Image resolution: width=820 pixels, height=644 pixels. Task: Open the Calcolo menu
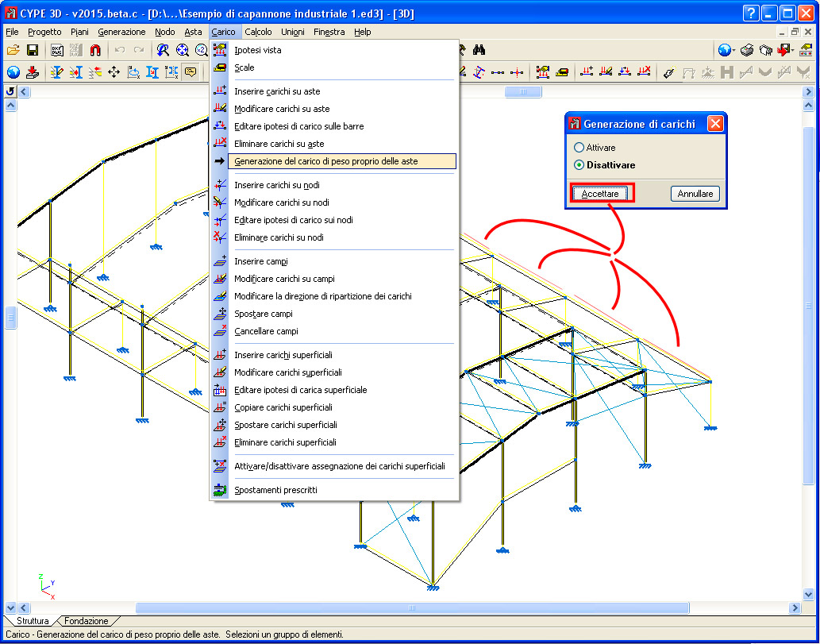click(258, 32)
